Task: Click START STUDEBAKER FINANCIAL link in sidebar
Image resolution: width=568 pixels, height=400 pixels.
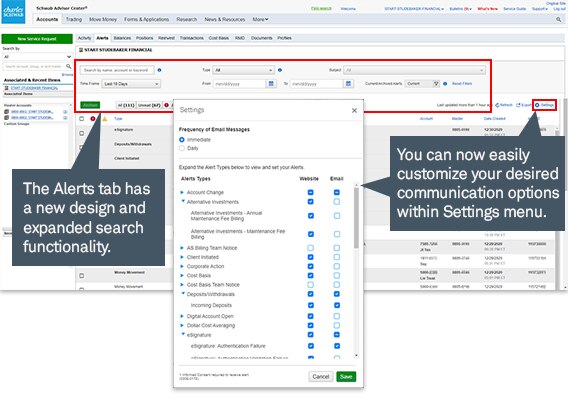Action: (34, 88)
